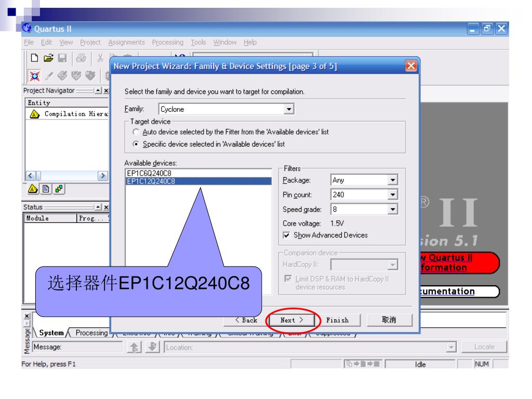Close the Status panel
The image size is (532, 399).
(x=106, y=207)
